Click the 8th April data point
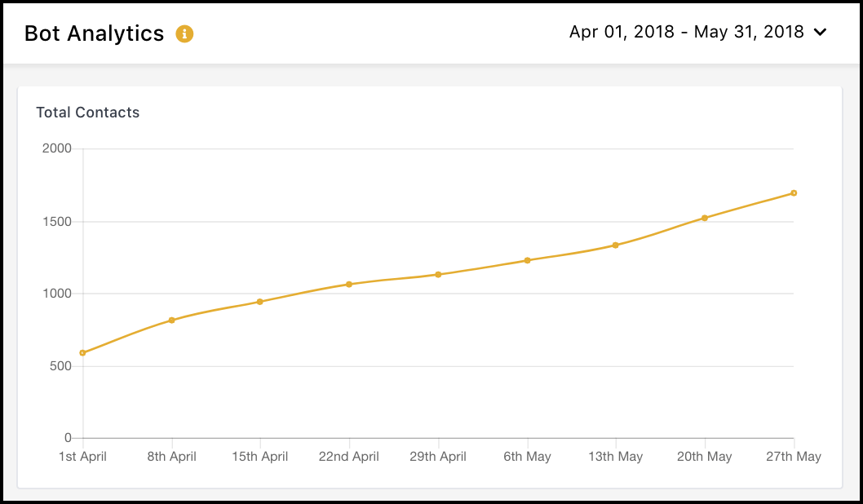The image size is (863, 504). 172,321
